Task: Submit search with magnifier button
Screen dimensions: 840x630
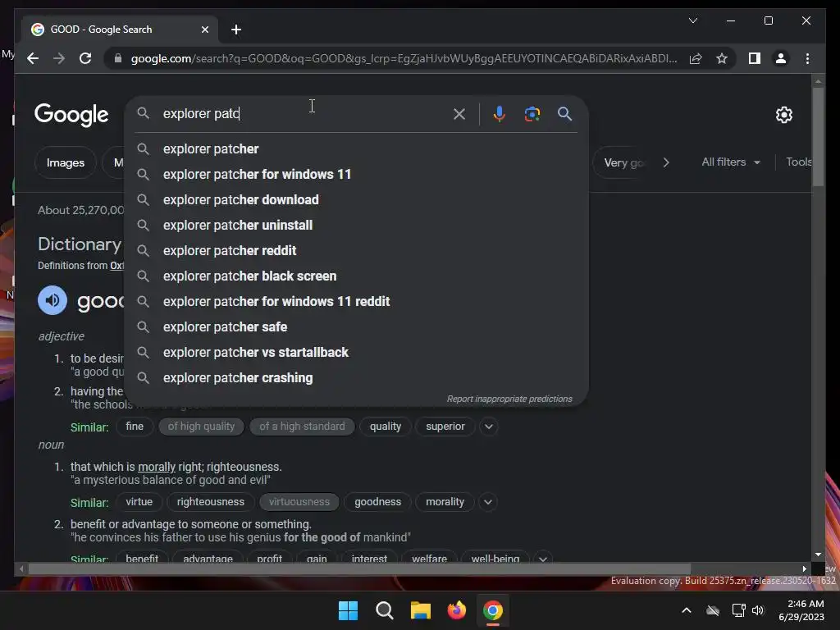Action: (x=564, y=113)
